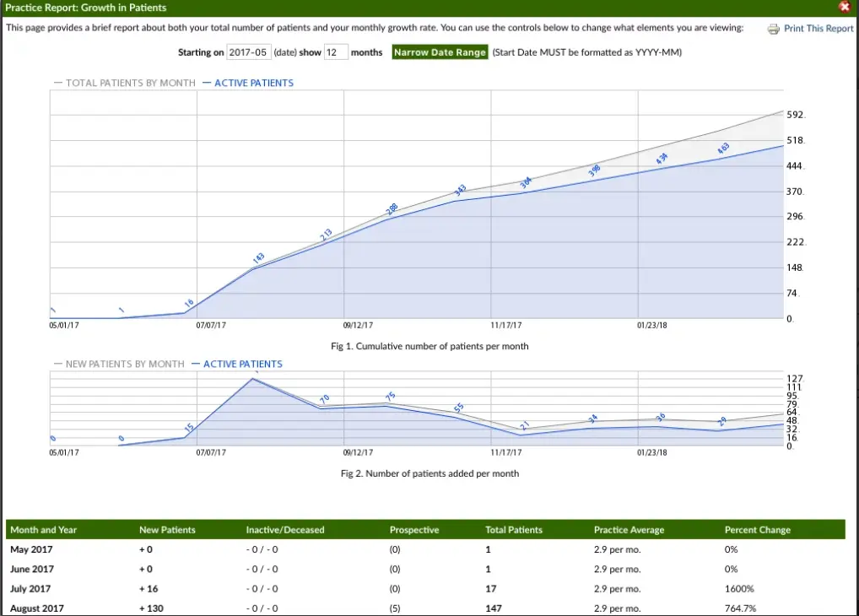The image size is (859, 616).
Task: Select the Inactive/Deceased column header
Action: tap(284, 529)
